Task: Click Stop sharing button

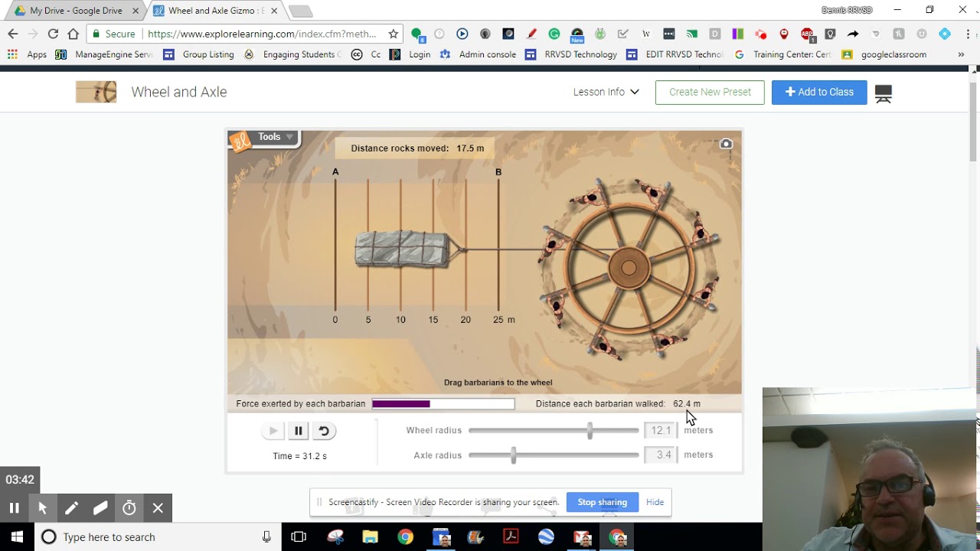Action: click(602, 502)
